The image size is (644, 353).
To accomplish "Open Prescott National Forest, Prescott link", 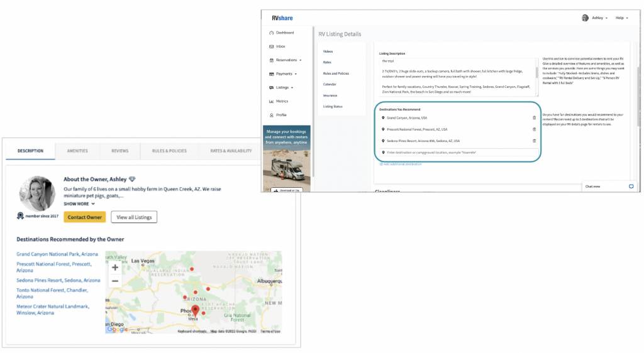I will tap(54, 268).
